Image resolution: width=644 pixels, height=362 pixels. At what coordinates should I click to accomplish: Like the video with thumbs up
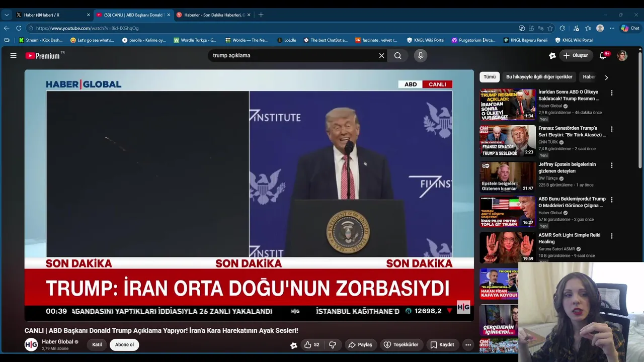311,345
